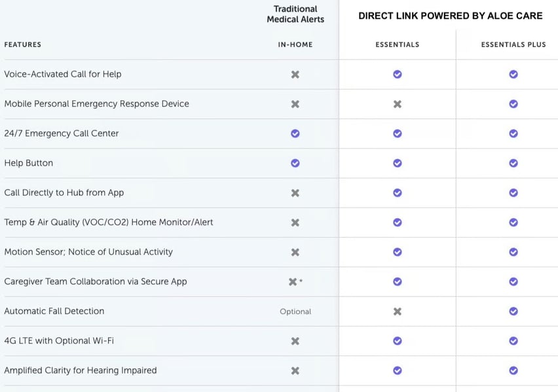
Task: Select the Essentials Plus column header
Action: [x=513, y=45]
